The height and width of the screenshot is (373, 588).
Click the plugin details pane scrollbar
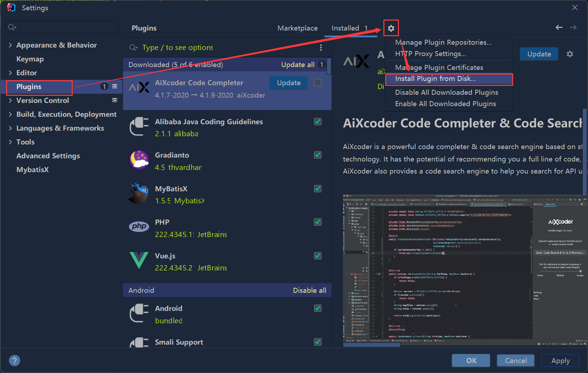[x=585, y=153]
